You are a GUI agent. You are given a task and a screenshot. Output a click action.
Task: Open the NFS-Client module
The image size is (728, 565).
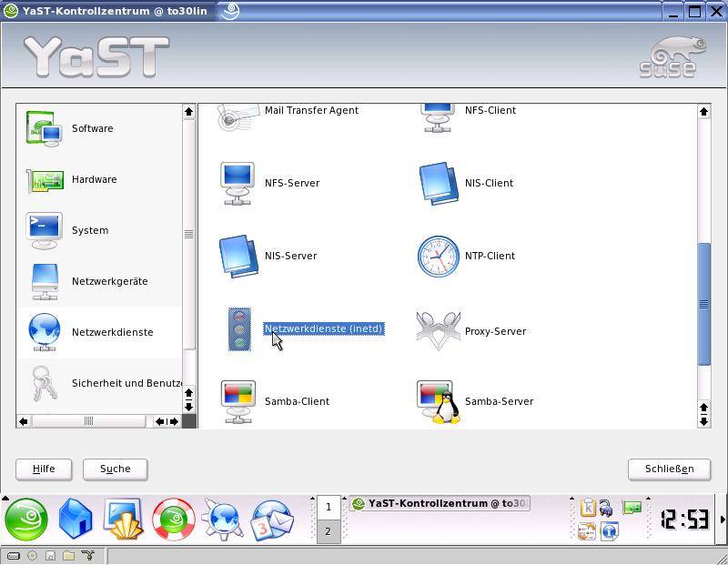469,116
